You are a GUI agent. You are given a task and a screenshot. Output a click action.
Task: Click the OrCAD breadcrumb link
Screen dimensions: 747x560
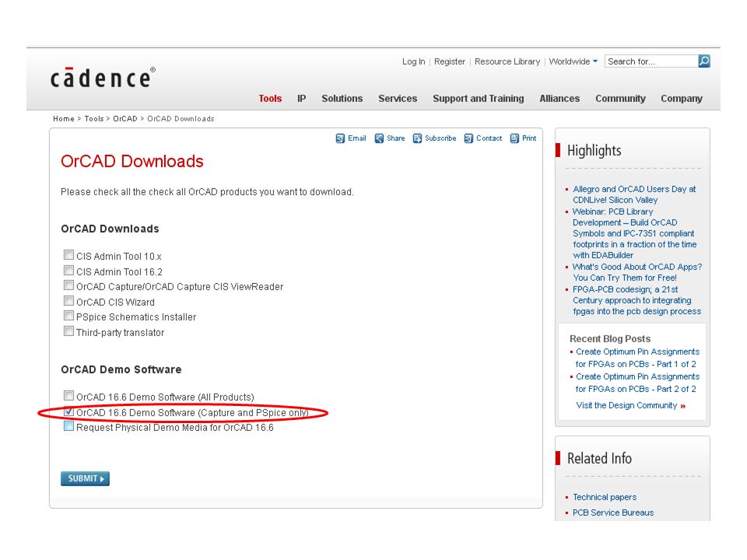pyautogui.click(x=124, y=118)
